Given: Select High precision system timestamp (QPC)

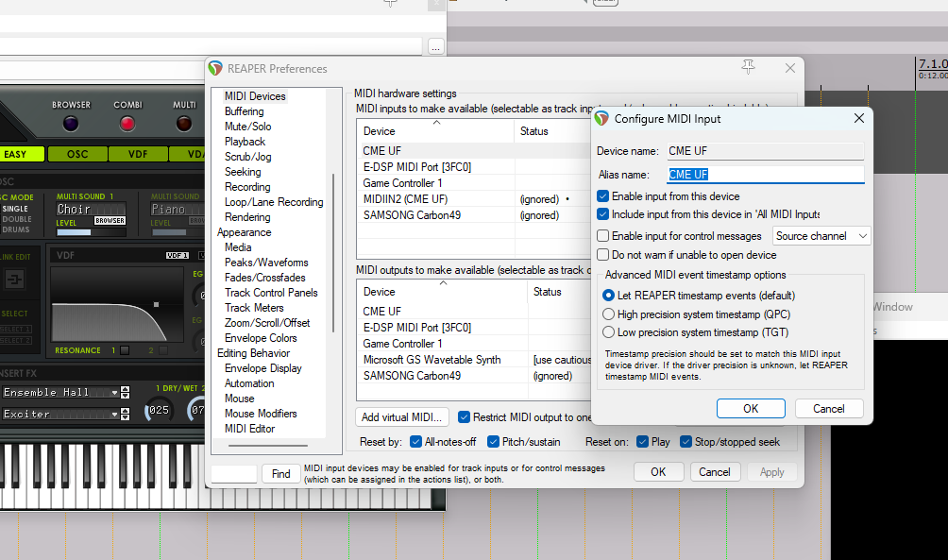Looking at the screenshot, I should pos(608,314).
